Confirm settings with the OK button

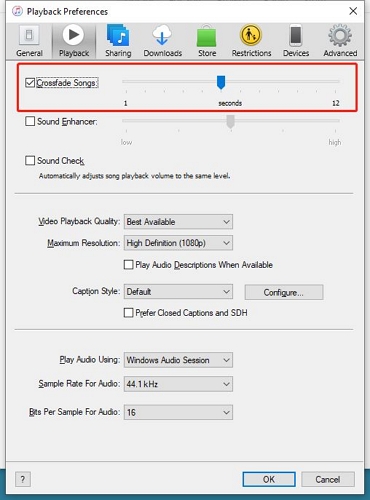click(x=269, y=479)
